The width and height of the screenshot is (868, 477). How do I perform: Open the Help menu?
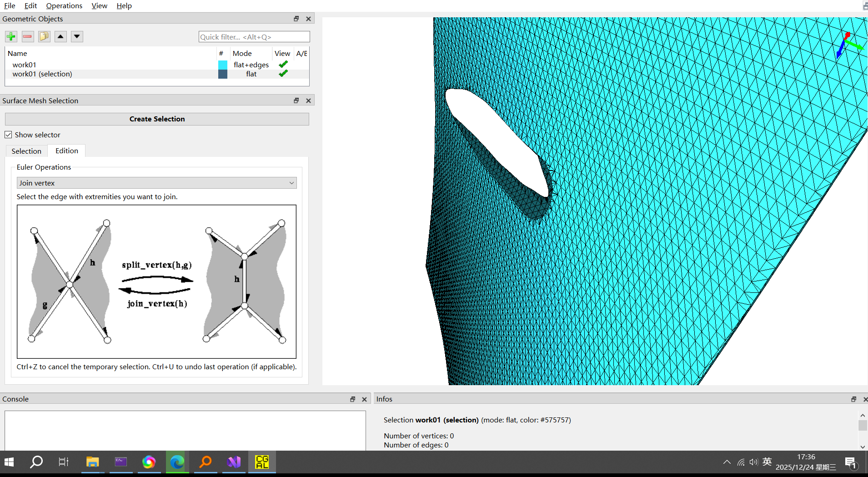click(x=124, y=5)
